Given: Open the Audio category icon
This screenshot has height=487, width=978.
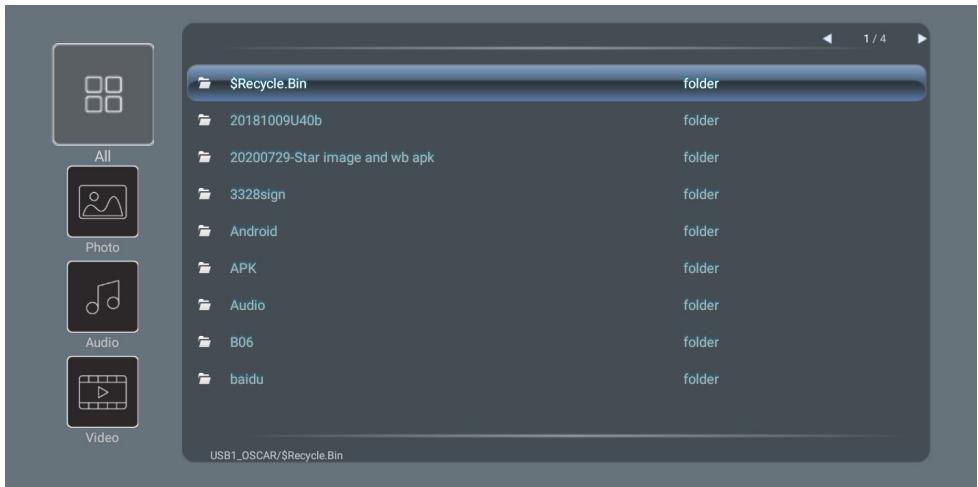Looking at the screenshot, I should point(102,296).
